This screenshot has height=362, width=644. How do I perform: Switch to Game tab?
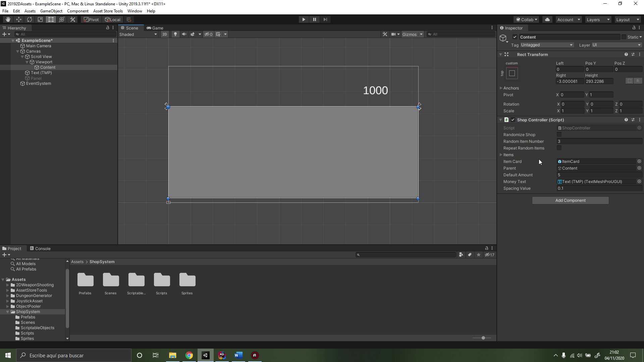tap(155, 28)
